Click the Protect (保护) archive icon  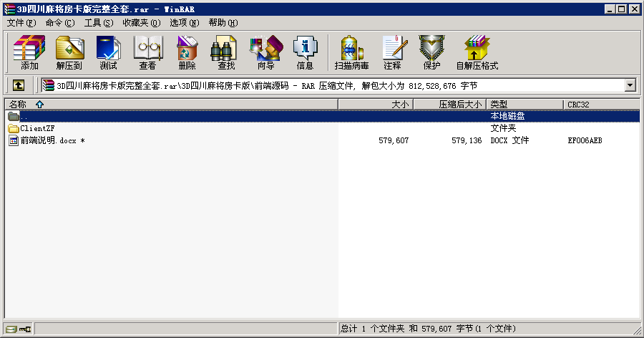click(431, 53)
